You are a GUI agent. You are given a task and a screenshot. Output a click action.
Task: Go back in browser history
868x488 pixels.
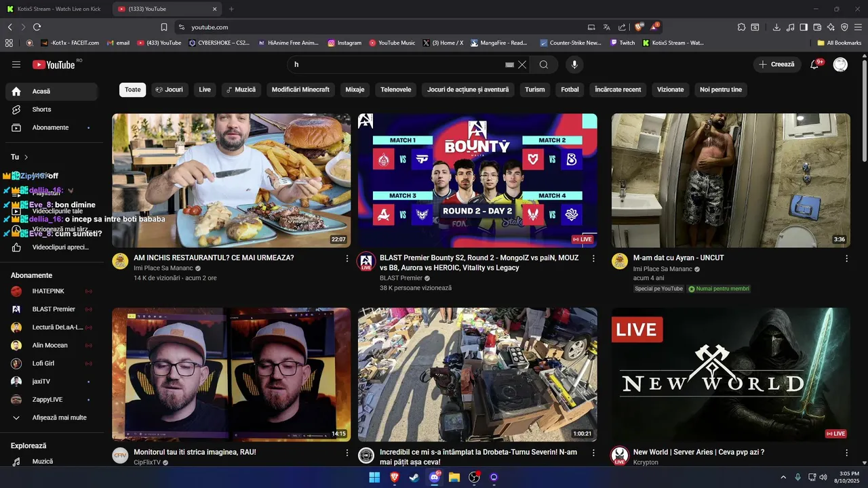pos(9,27)
